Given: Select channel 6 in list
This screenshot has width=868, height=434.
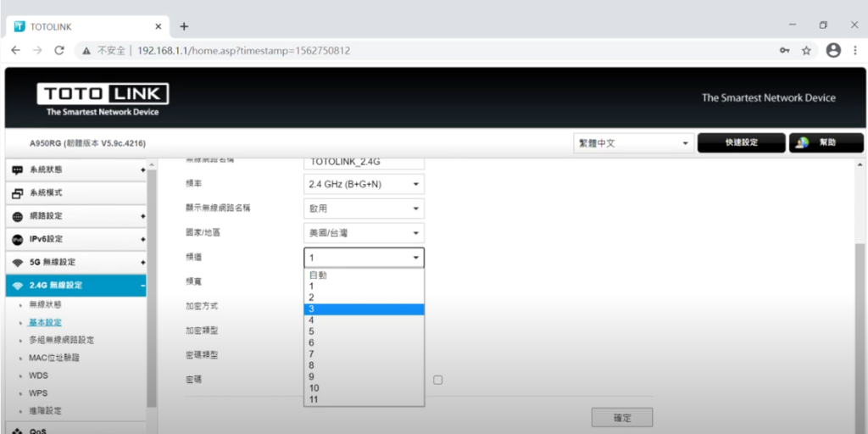Looking at the screenshot, I should pos(364,342).
